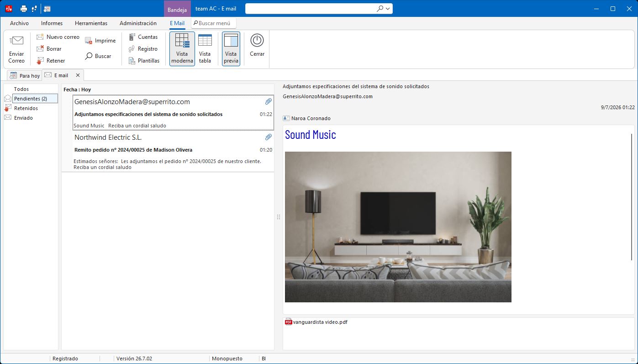Click the living room image in preview
The height and width of the screenshot is (364, 638).
pyautogui.click(x=398, y=227)
